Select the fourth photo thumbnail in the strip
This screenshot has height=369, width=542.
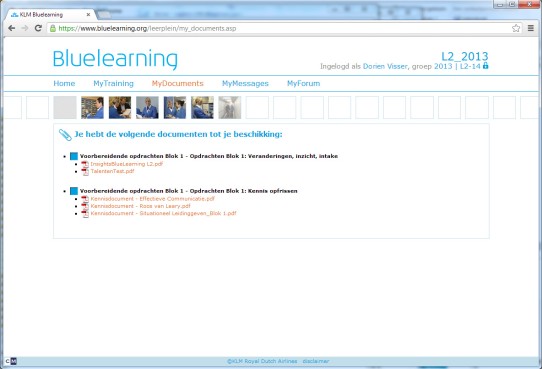pyautogui.click(x=175, y=107)
